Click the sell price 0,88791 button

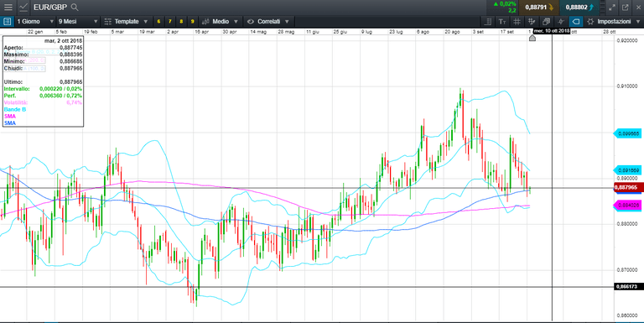(x=539, y=8)
